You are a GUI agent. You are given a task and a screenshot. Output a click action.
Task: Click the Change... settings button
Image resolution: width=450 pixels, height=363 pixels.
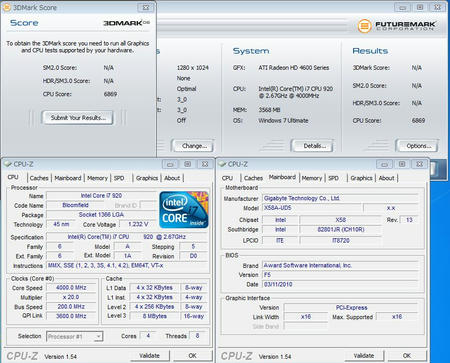click(193, 146)
